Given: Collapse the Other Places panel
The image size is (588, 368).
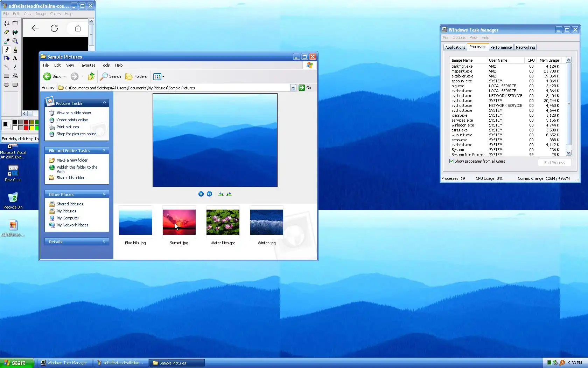Looking at the screenshot, I should pos(104,194).
